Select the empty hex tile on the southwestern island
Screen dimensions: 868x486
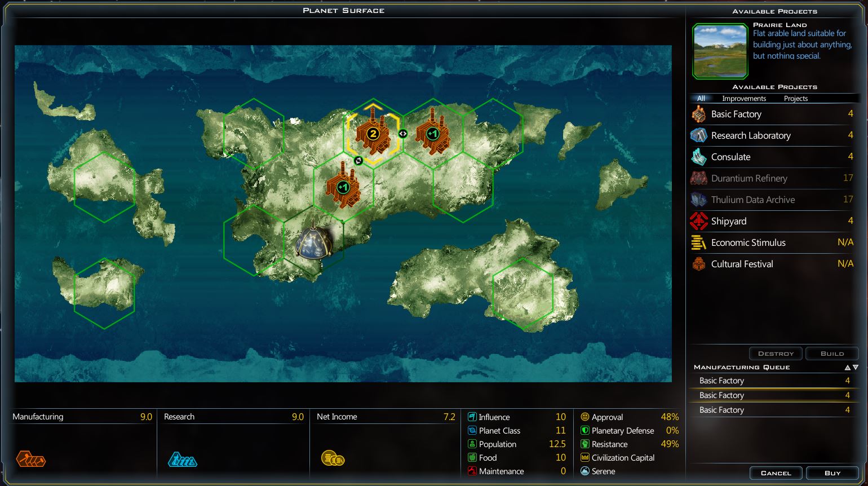(104, 294)
